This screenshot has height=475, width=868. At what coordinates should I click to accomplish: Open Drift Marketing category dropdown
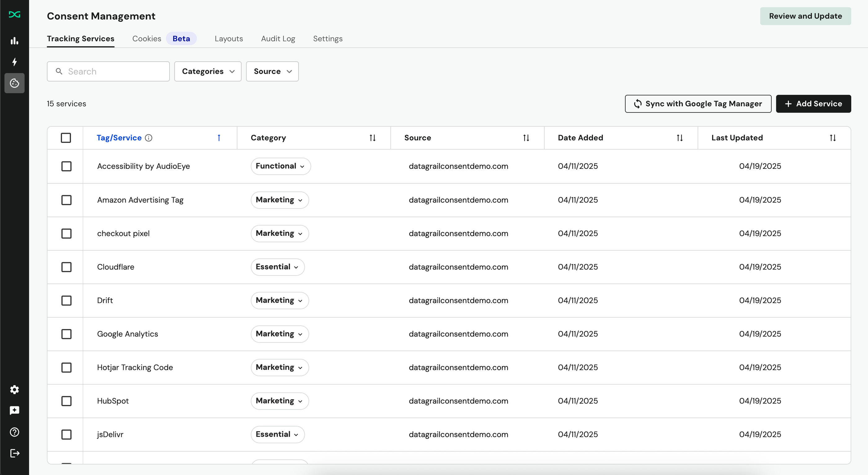tap(280, 301)
